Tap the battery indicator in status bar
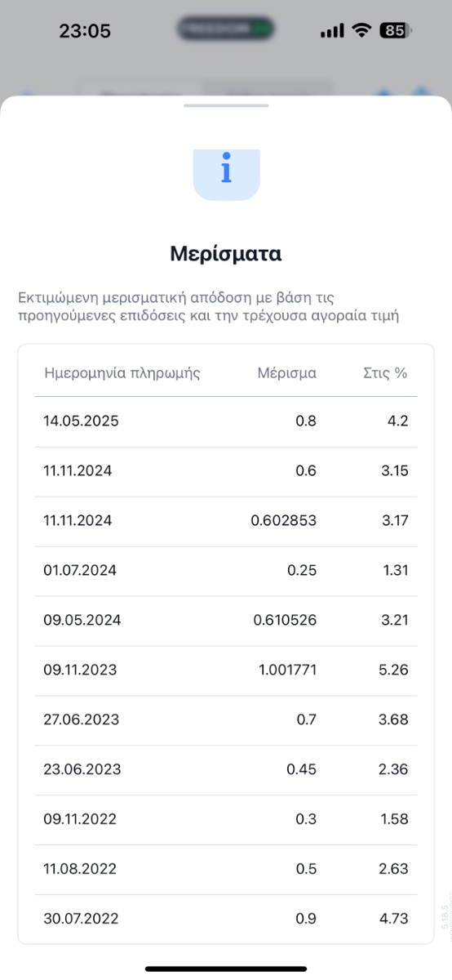452x980 pixels. (396, 31)
